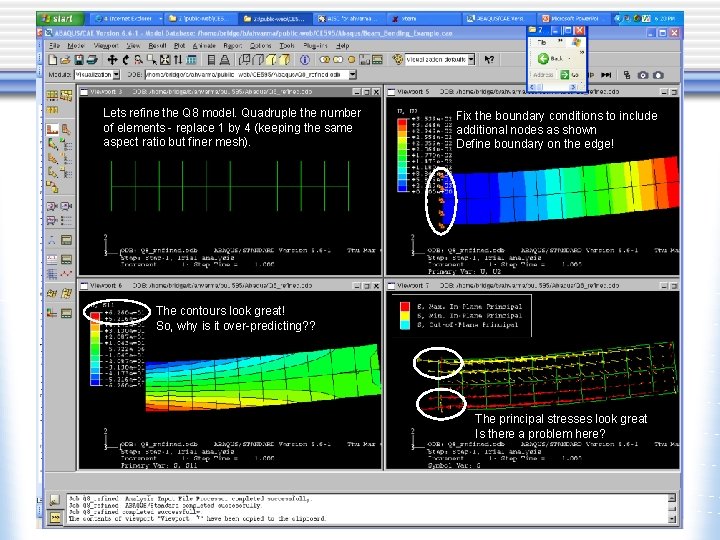Open the Result menu
The image size is (720, 540).
tap(158, 45)
